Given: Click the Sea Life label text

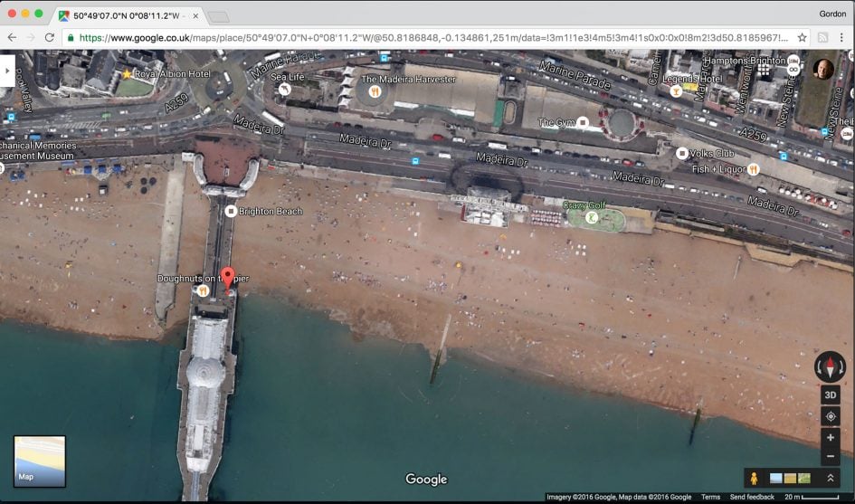Looking at the screenshot, I should coord(288,77).
